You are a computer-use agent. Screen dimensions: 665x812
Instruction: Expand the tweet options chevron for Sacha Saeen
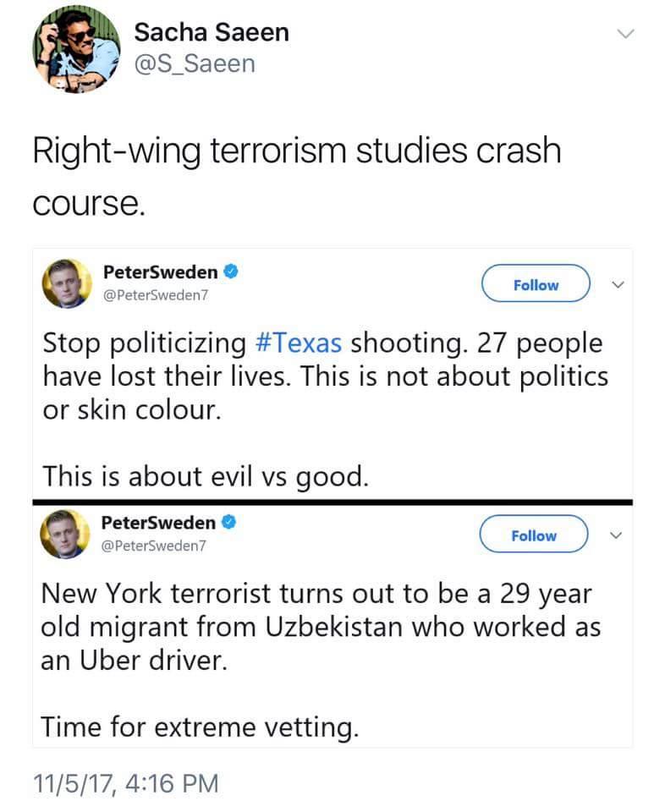click(626, 34)
